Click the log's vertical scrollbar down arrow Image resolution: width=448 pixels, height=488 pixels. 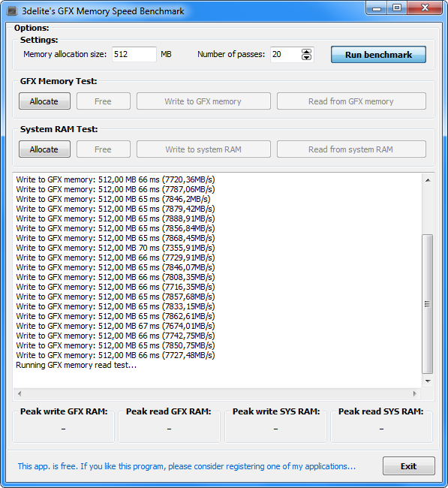point(428,381)
